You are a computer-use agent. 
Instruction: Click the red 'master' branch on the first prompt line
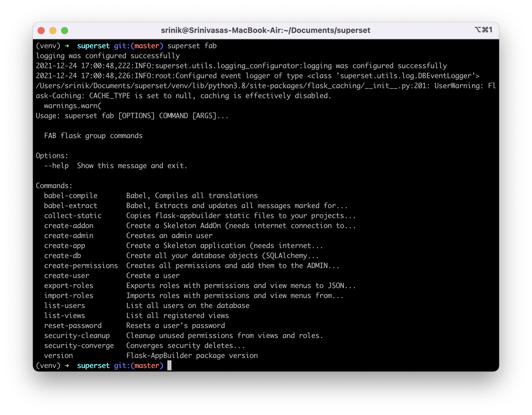[147, 46]
